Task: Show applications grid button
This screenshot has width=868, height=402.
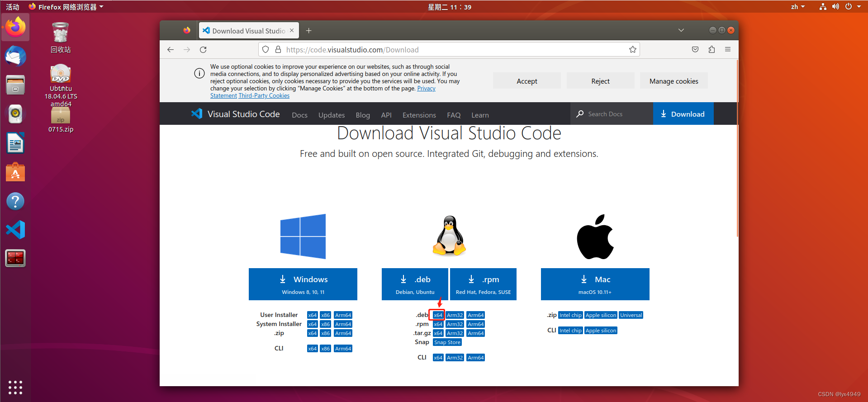Action: (15, 388)
